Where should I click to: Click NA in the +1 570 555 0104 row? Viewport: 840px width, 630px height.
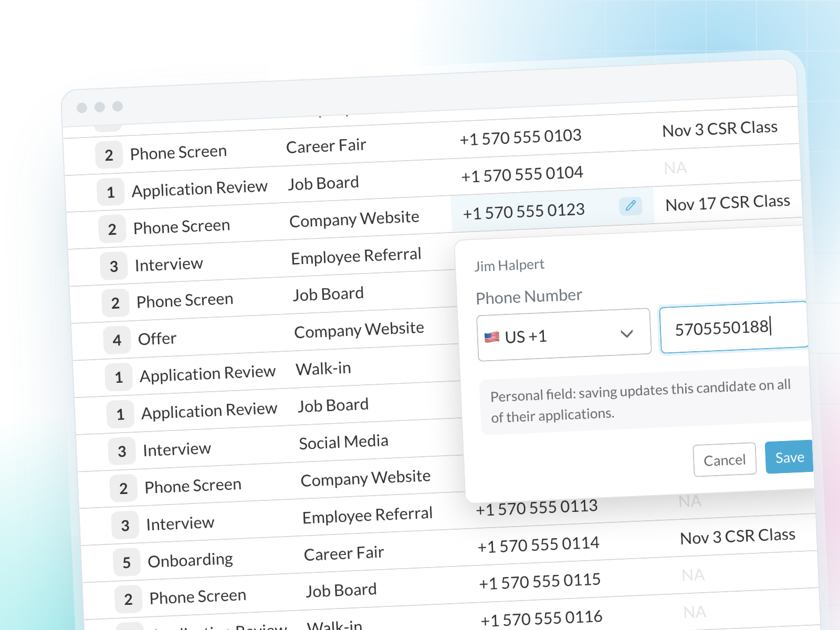pyautogui.click(x=675, y=168)
